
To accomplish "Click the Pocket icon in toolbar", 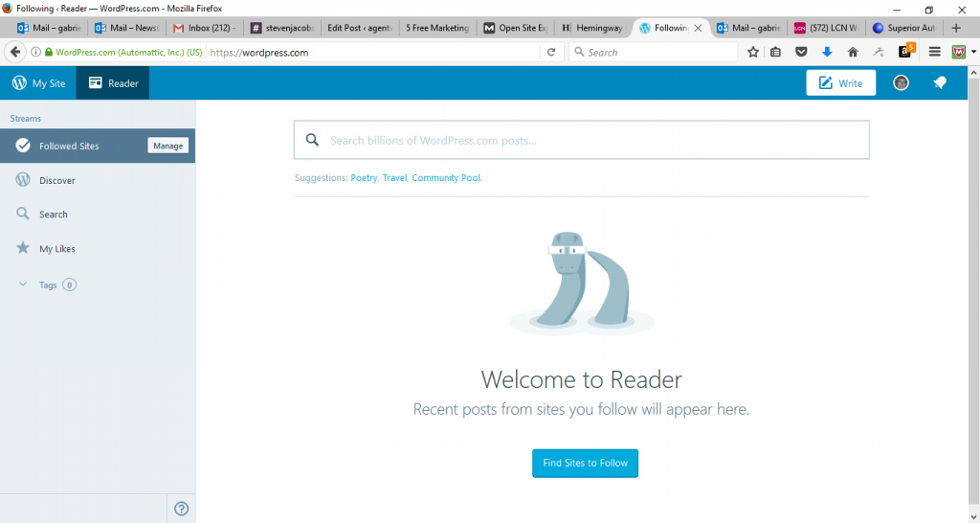I will (x=801, y=52).
